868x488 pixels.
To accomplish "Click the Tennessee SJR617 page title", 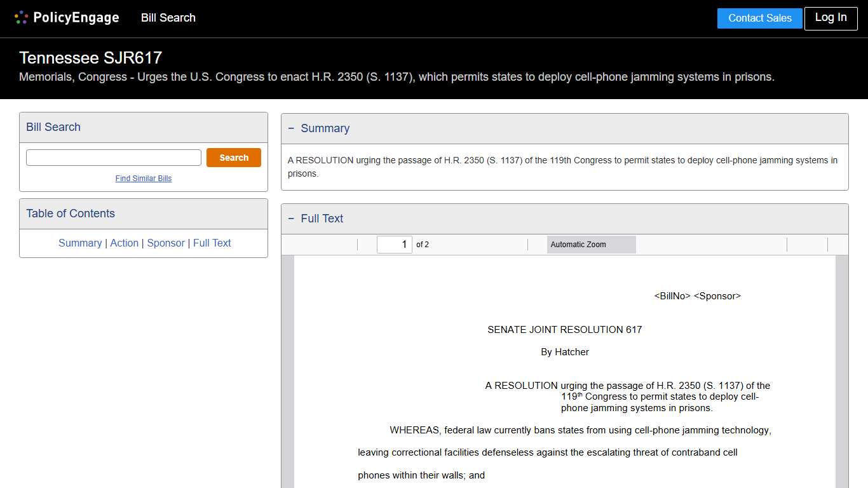I will [90, 57].
